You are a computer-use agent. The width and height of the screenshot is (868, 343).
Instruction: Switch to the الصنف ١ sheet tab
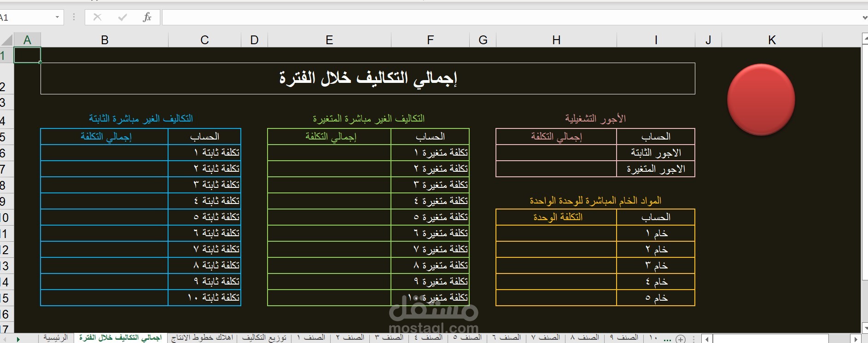point(311,338)
